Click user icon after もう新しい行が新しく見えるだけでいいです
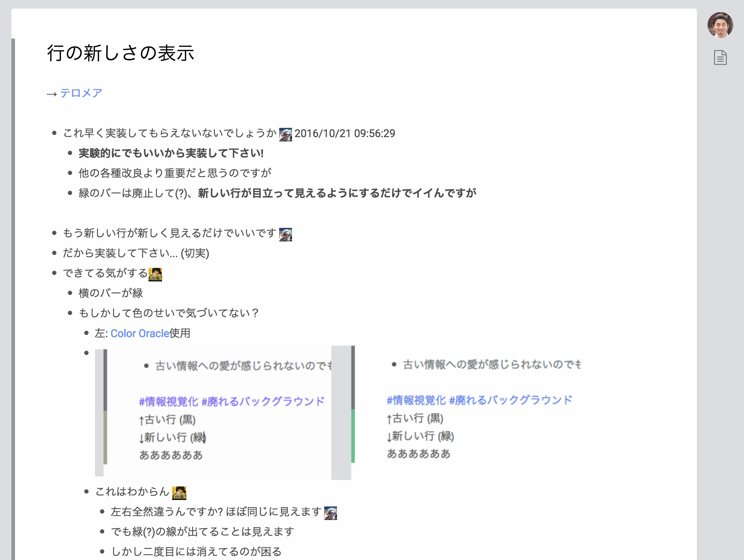The width and height of the screenshot is (744, 560). click(x=285, y=234)
